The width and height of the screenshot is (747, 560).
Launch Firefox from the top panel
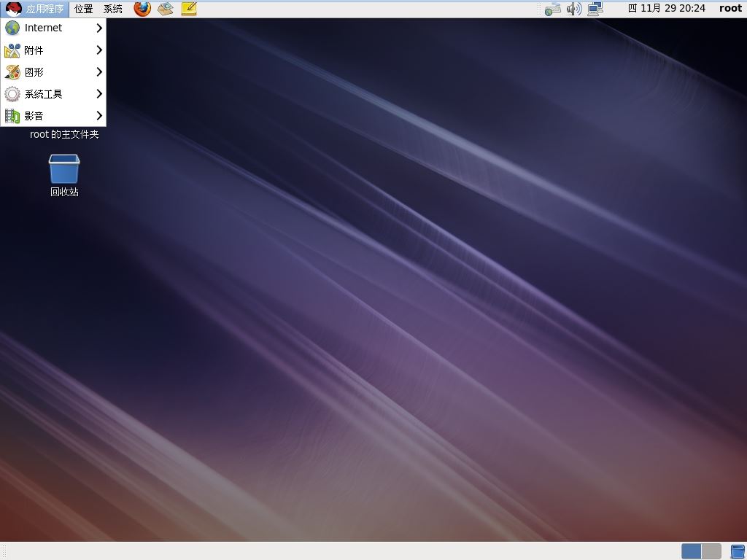point(142,9)
